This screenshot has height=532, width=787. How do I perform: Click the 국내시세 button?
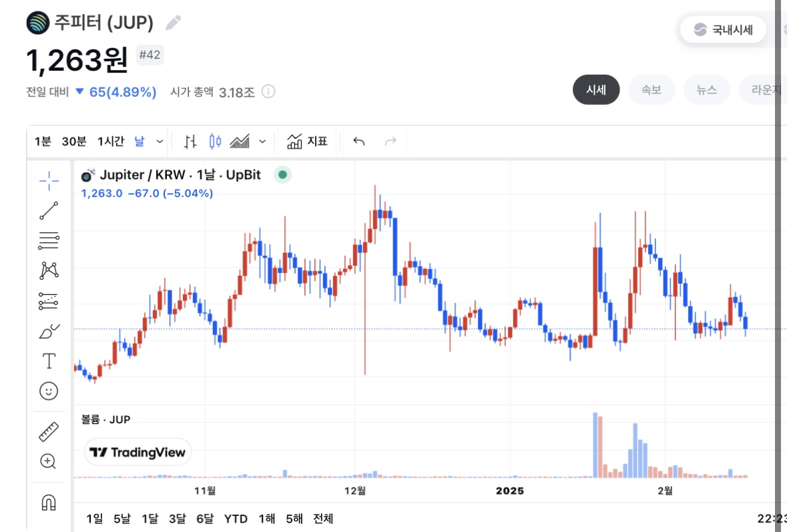724,29
